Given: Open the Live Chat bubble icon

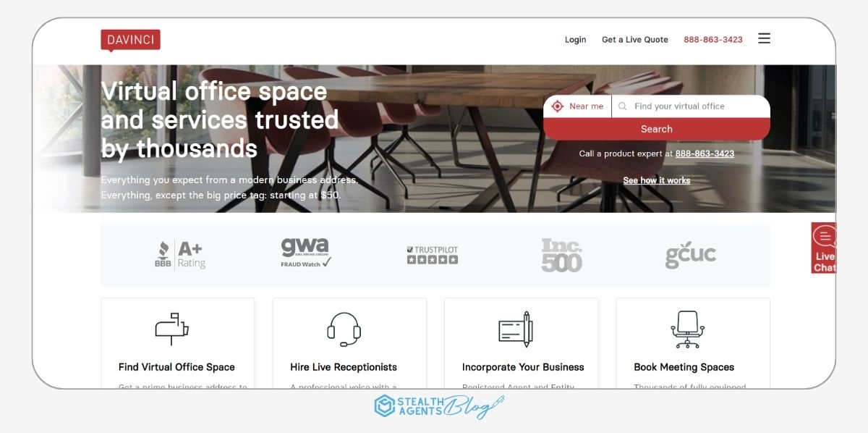Looking at the screenshot, I should tap(825, 237).
